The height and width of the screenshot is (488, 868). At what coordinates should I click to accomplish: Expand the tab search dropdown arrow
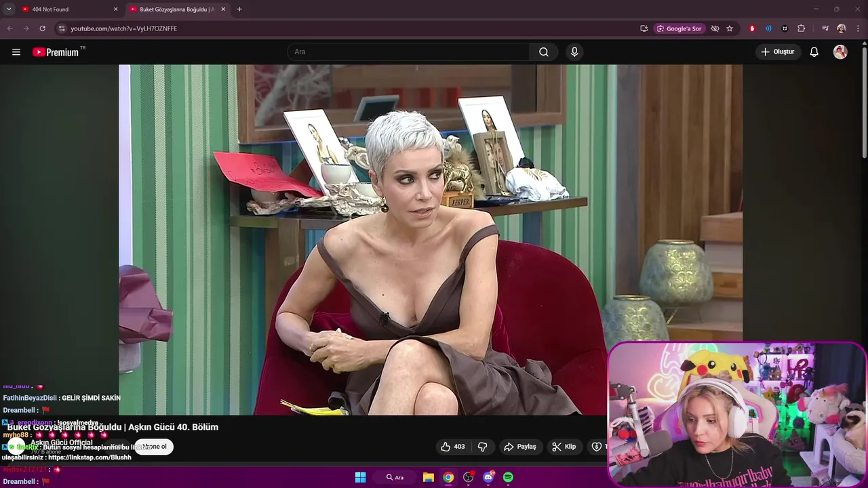tap(9, 9)
